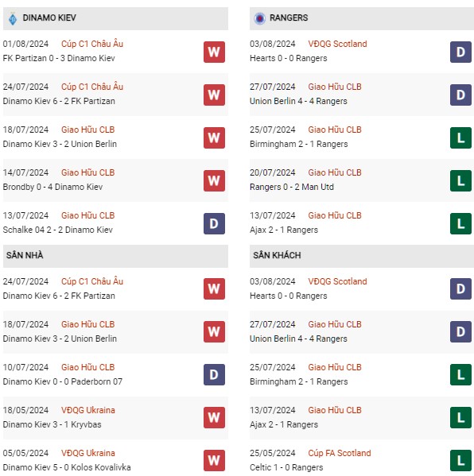Screen dimensions: 474x476
Task: Click L badge for Rangers 0-2 Man Utd
Action: coord(460,181)
